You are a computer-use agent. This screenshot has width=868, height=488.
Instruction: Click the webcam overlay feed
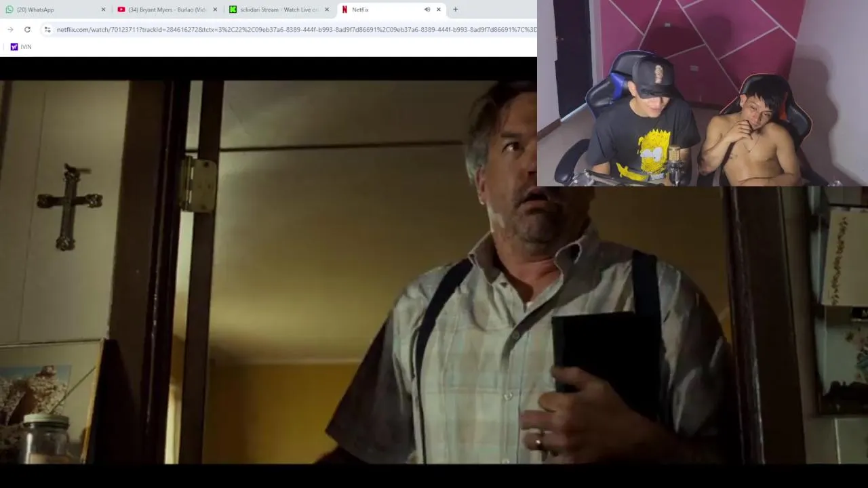click(703, 93)
